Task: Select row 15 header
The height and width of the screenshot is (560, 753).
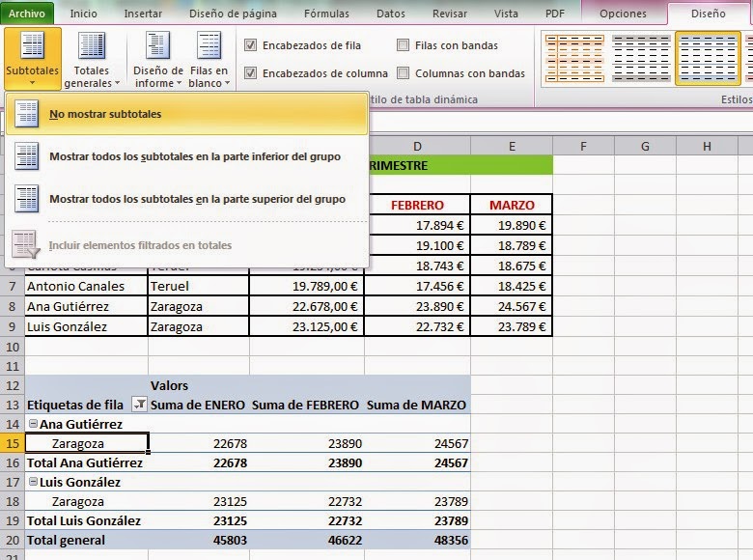Action: (13, 443)
